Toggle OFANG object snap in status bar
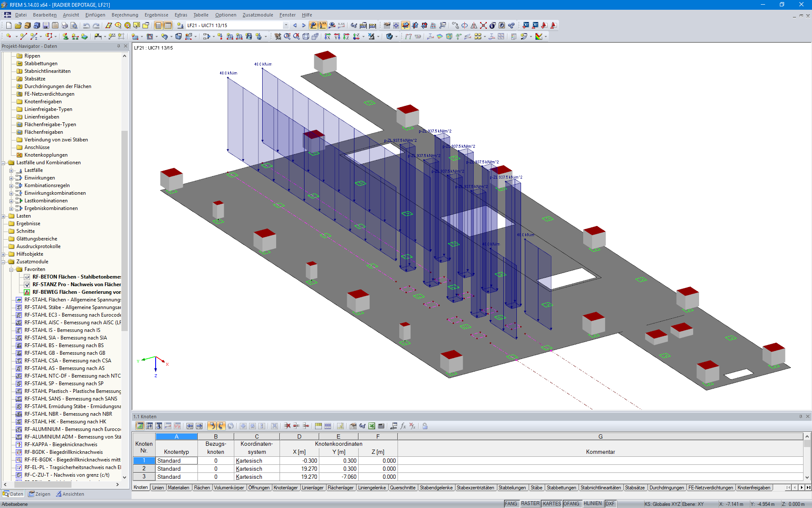 (x=571, y=504)
